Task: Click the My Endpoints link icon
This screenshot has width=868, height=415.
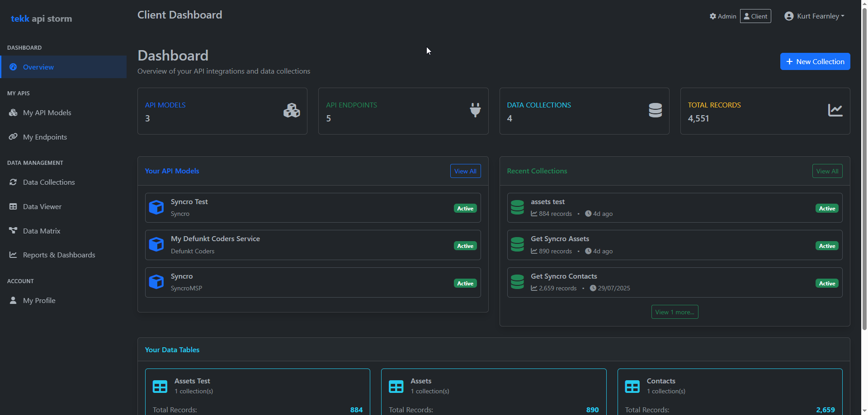Action: 14,136
